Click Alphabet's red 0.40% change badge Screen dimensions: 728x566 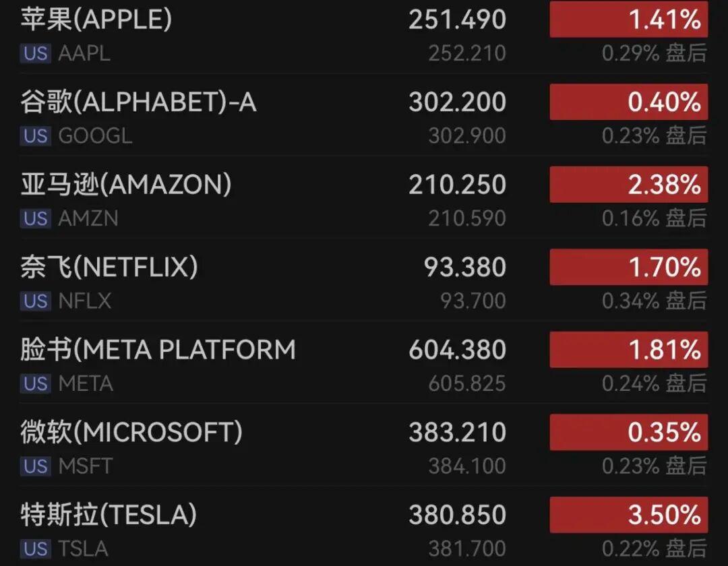628,102
